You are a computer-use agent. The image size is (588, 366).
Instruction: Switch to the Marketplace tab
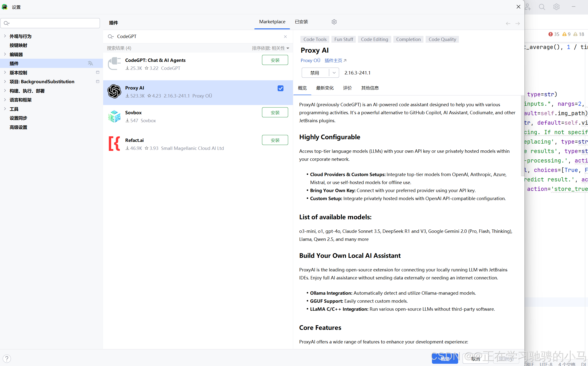click(x=272, y=22)
